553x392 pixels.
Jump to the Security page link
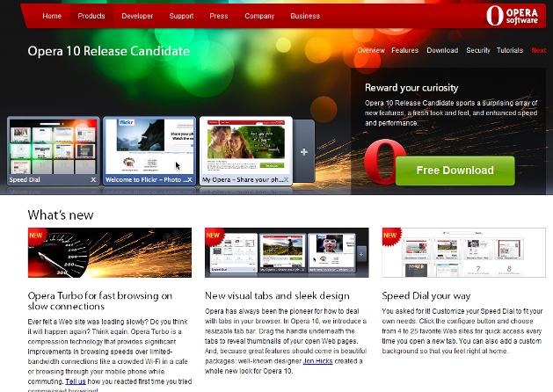tap(478, 51)
